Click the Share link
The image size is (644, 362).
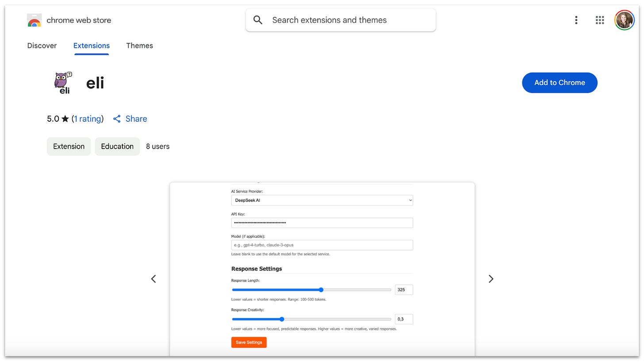[136, 119]
